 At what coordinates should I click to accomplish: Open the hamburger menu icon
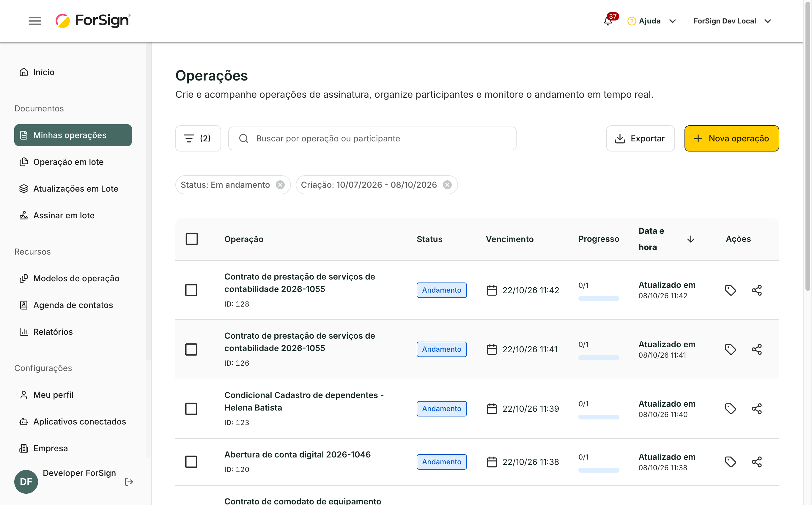click(35, 21)
